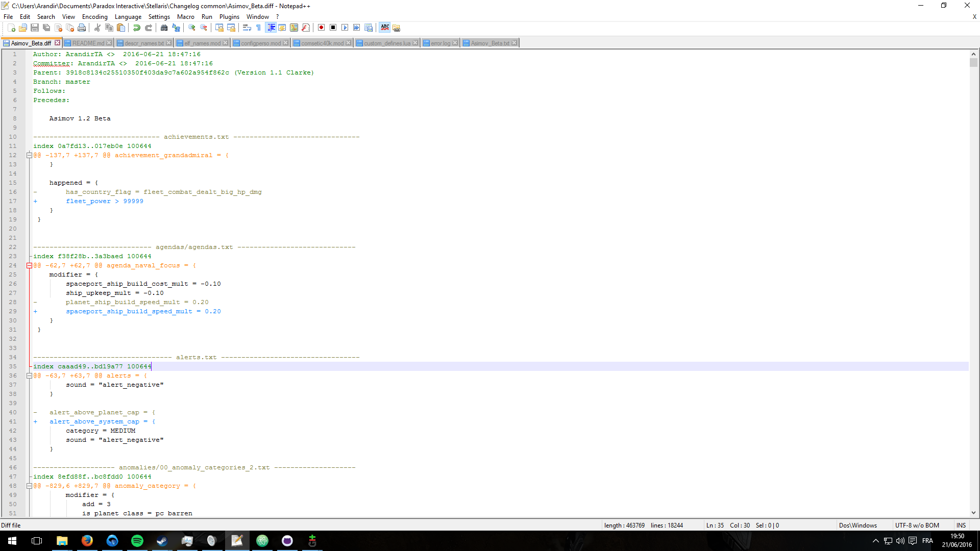Toggle synchronize horizontal scrolling icon
The height and width of the screenshot is (551, 980).
[x=231, y=28]
